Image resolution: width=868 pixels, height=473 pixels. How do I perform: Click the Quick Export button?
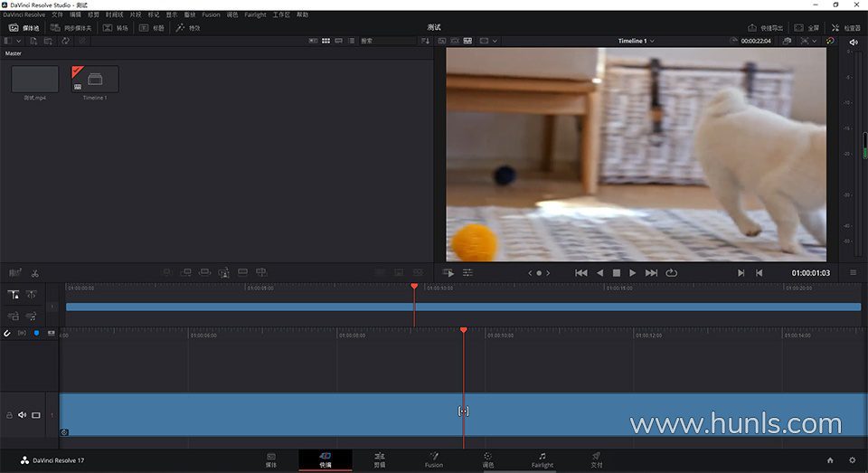pyautogui.click(x=765, y=28)
